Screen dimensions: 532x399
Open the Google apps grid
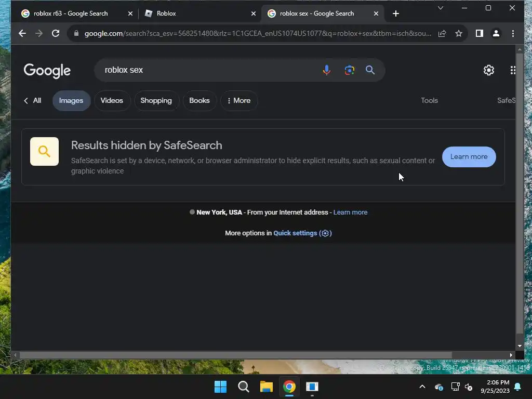click(x=513, y=70)
